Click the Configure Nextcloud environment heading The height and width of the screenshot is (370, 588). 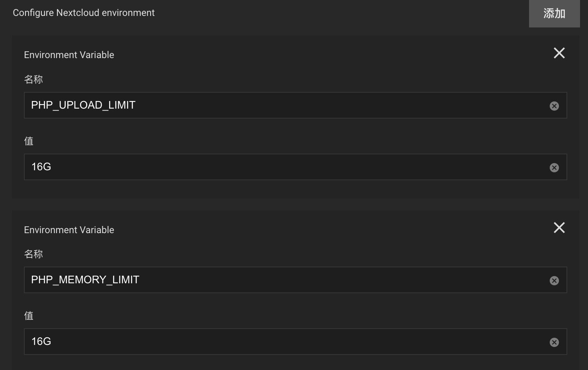(84, 13)
